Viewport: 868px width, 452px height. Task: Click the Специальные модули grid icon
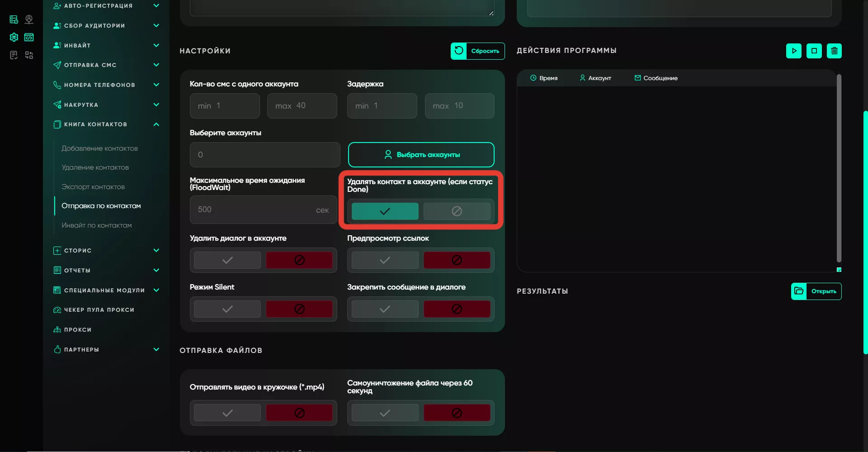[x=57, y=290]
